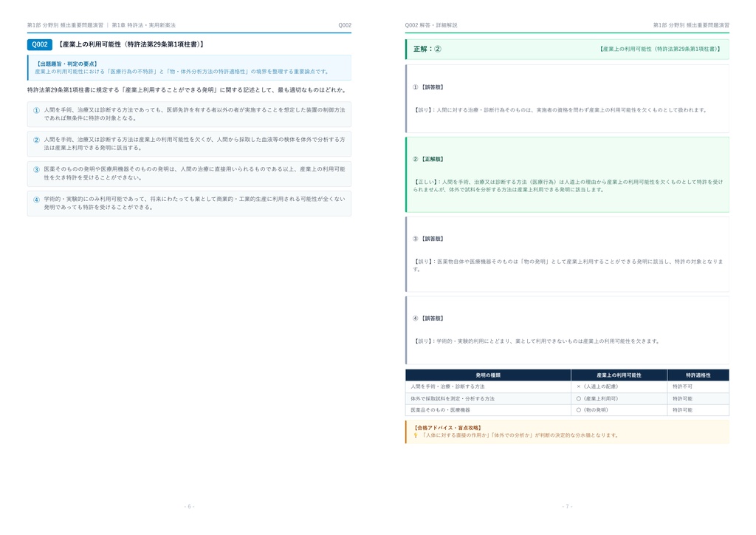Click the ③【誤答肢】 heading
756x535 pixels.
click(428, 239)
